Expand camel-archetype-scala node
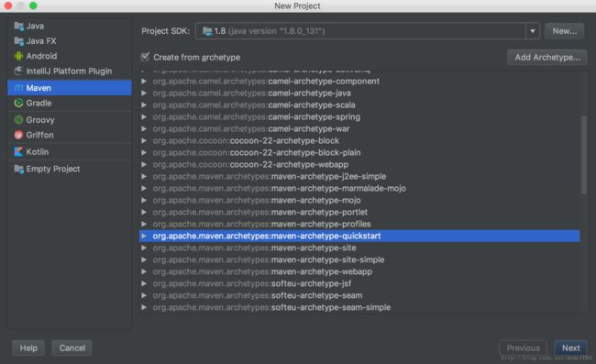596x364 pixels. (144, 105)
